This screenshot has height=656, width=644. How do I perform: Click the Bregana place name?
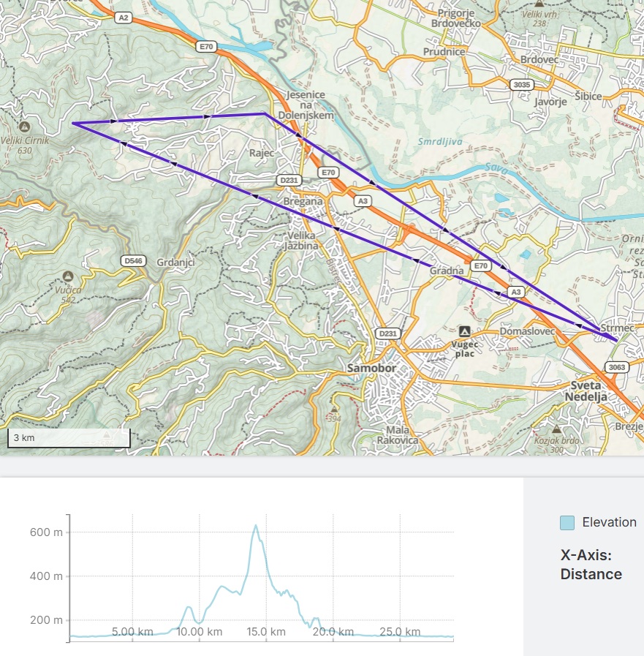(303, 201)
